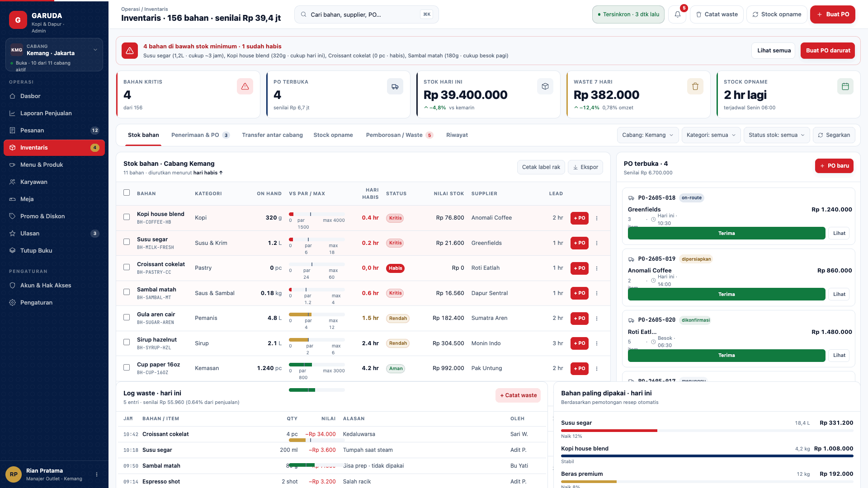
Task: Click the Susu segar usage progress bar
Action: point(707,431)
